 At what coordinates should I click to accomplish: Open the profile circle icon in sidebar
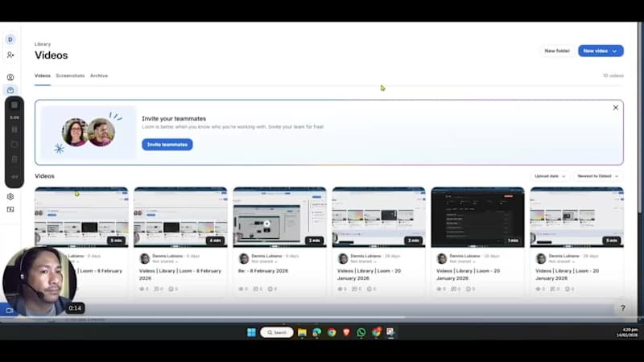pos(10,77)
